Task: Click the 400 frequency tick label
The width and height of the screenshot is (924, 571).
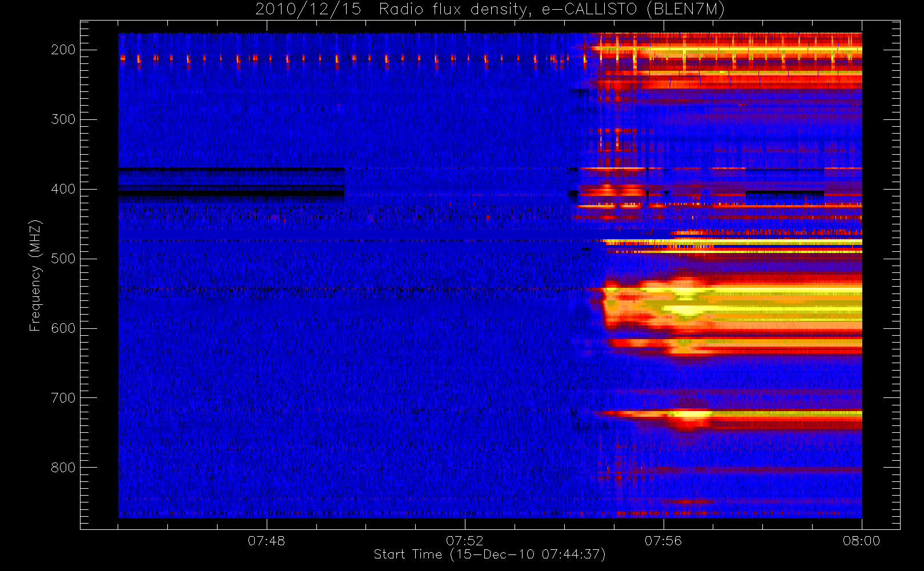Action: click(x=63, y=189)
